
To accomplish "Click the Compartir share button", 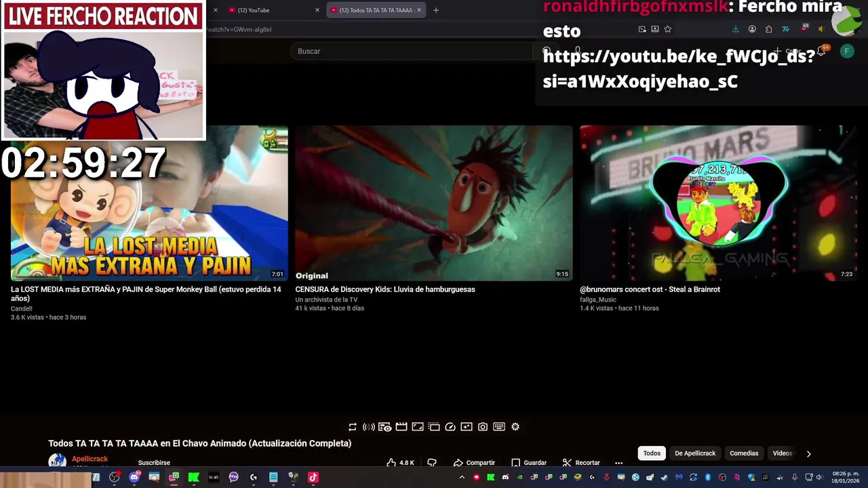I will point(474,462).
